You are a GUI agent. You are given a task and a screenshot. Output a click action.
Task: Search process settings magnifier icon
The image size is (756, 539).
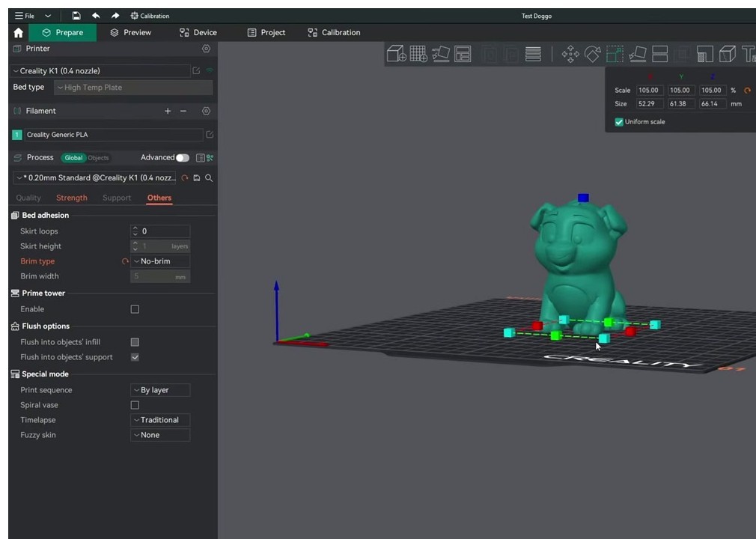coord(209,178)
